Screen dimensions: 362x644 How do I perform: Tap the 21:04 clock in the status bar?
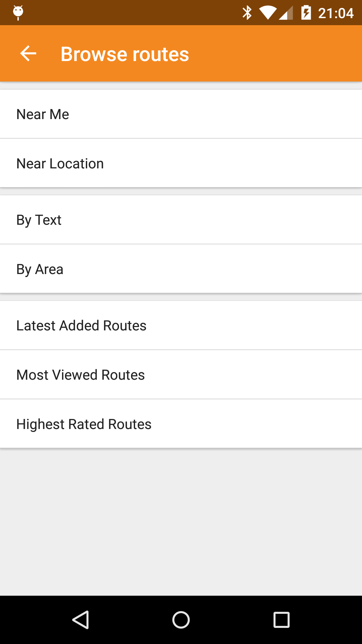[x=336, y=13]
